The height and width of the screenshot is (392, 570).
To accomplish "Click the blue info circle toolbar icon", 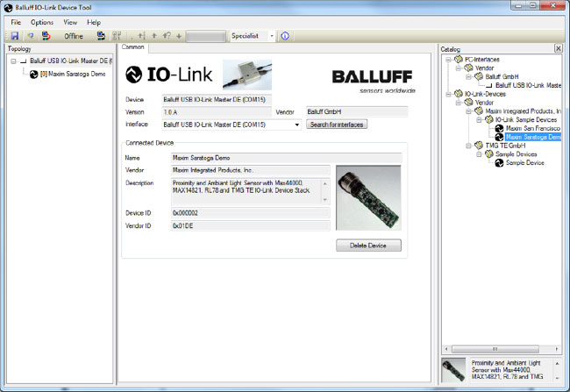I will [x=285, y=36].
